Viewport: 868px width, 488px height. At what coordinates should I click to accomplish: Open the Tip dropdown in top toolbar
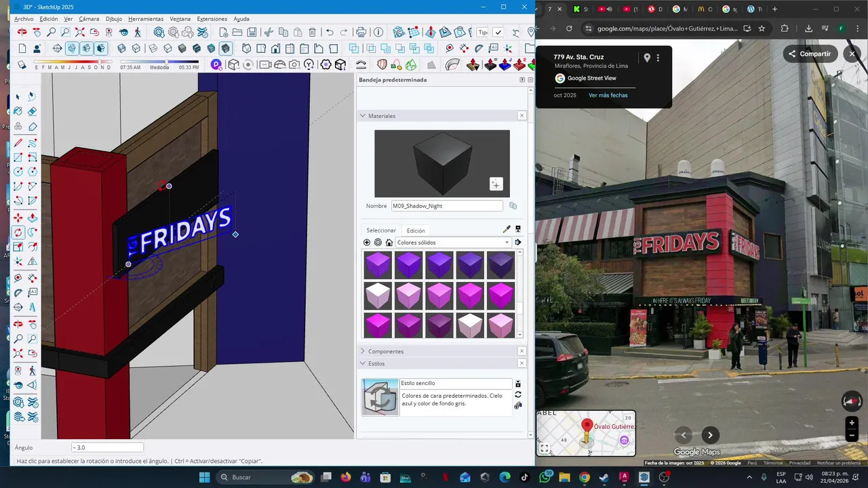click(x=482, y=32)
